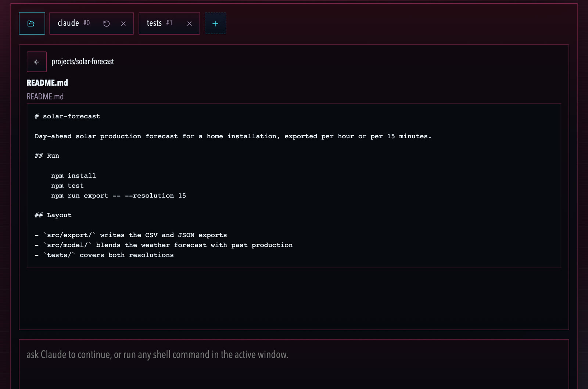Click the src/model/ bullet line

[164, 245]
